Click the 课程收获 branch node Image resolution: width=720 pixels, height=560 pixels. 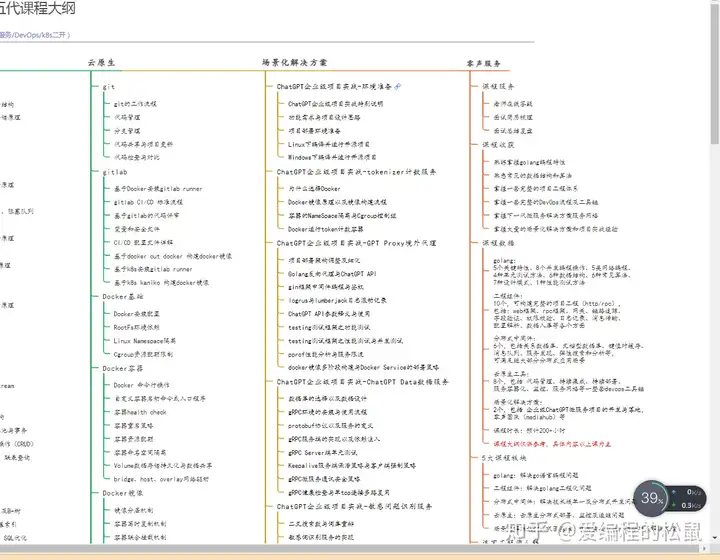(498, 145)
